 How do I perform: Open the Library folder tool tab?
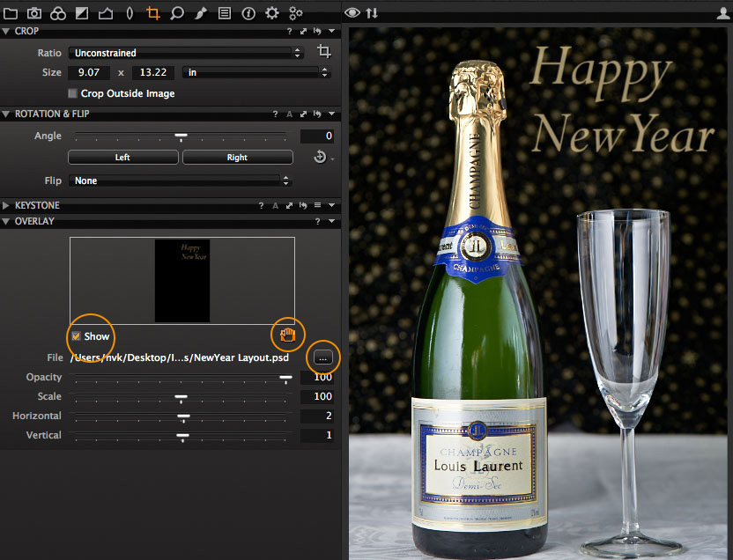click(x=11, y=13)
